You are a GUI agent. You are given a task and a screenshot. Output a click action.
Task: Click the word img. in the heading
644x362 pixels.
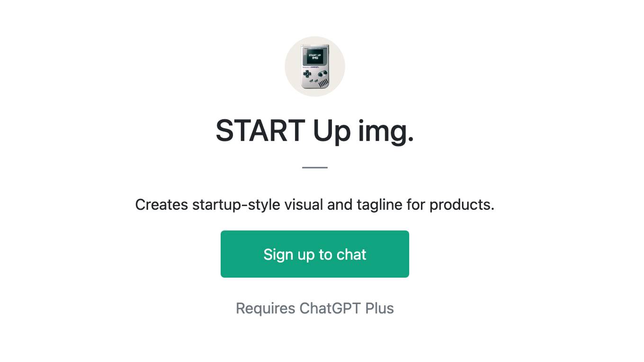(x=386, y=132)
